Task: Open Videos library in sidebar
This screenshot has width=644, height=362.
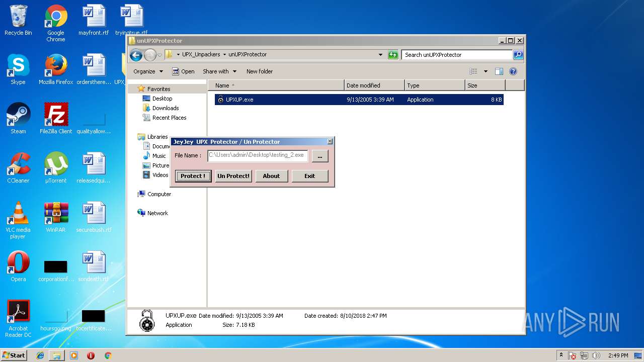Action: coord(160,175)
